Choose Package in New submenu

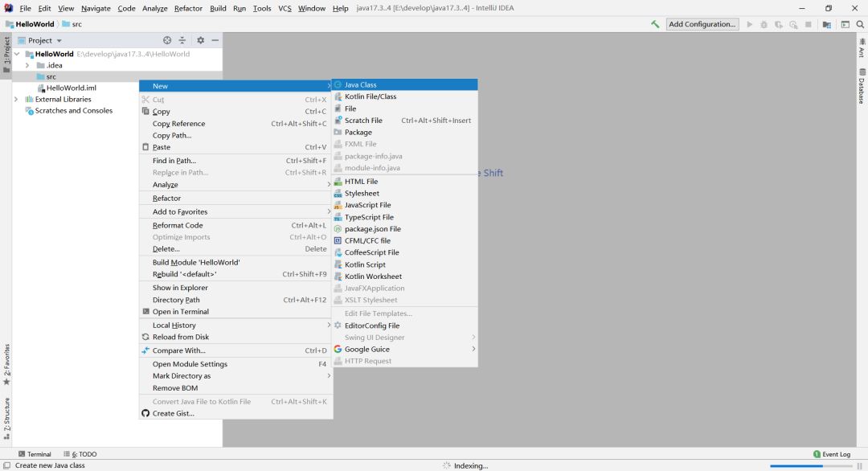pyautogui.click(x=404, y=133)
